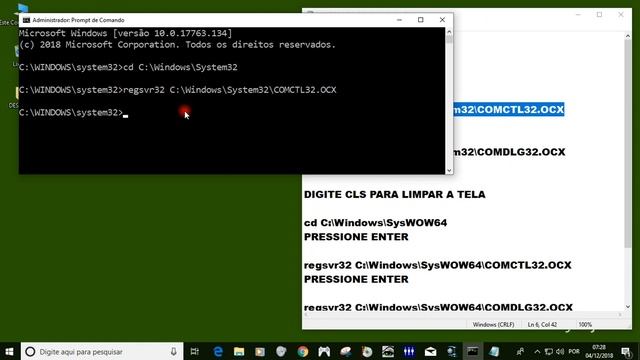This screenshot has width=640, height=360.
Task: Launch Google Chrome from the taskbar
Action: coord(302,351)
